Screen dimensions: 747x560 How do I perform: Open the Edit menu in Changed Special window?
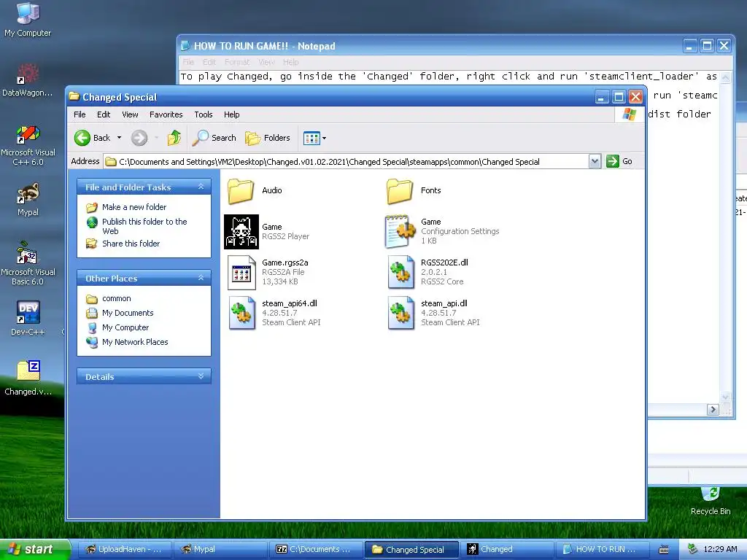point(104,114)
